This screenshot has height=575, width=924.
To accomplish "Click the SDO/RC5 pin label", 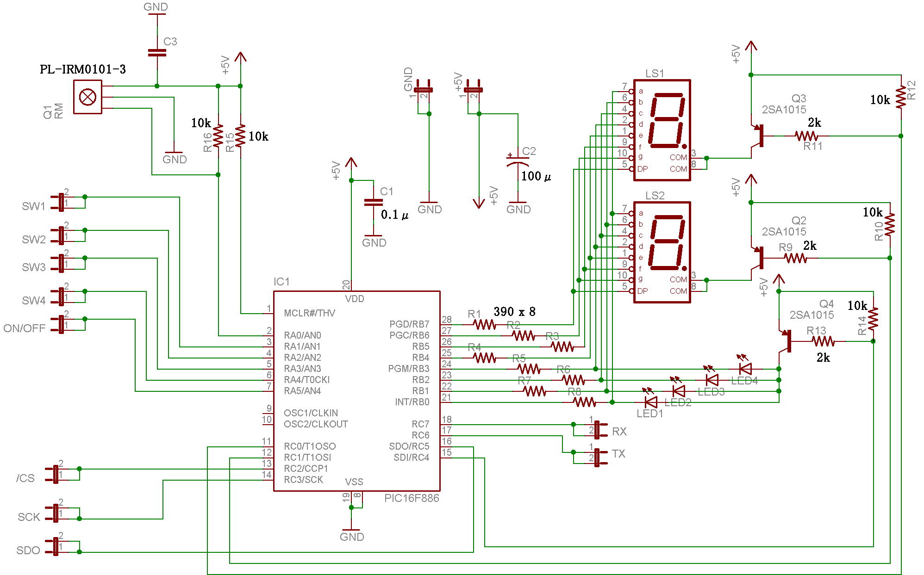I will (x=409, y=446).
